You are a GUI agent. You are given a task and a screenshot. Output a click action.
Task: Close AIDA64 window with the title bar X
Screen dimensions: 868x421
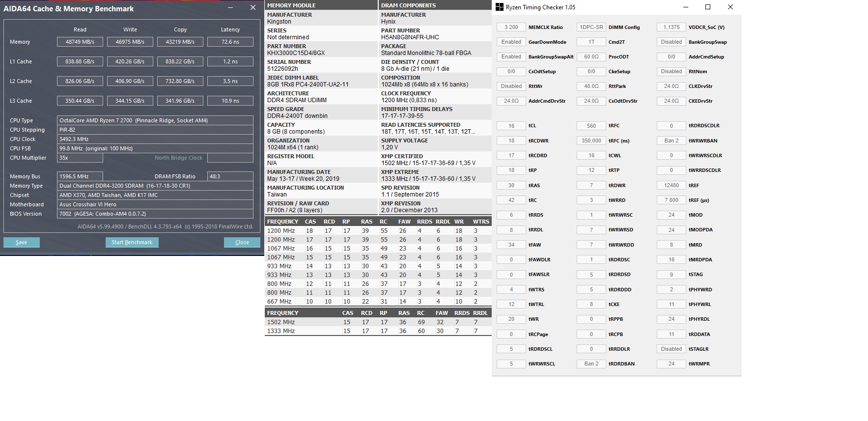point(253,8)
